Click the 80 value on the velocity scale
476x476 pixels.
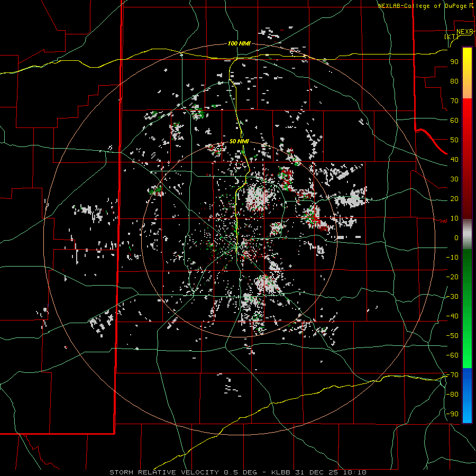[454, 81]
